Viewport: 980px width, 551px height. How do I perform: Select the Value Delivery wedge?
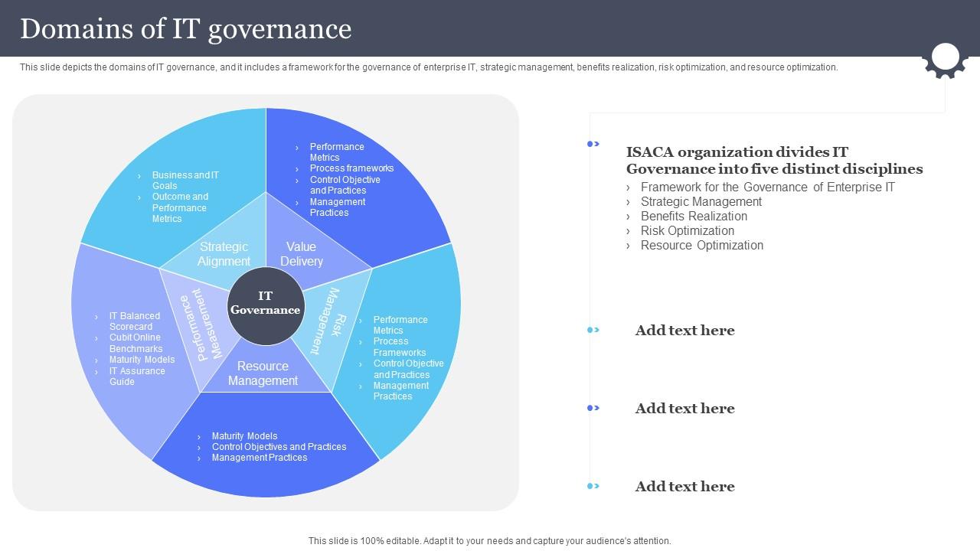[x=301, y=253]
